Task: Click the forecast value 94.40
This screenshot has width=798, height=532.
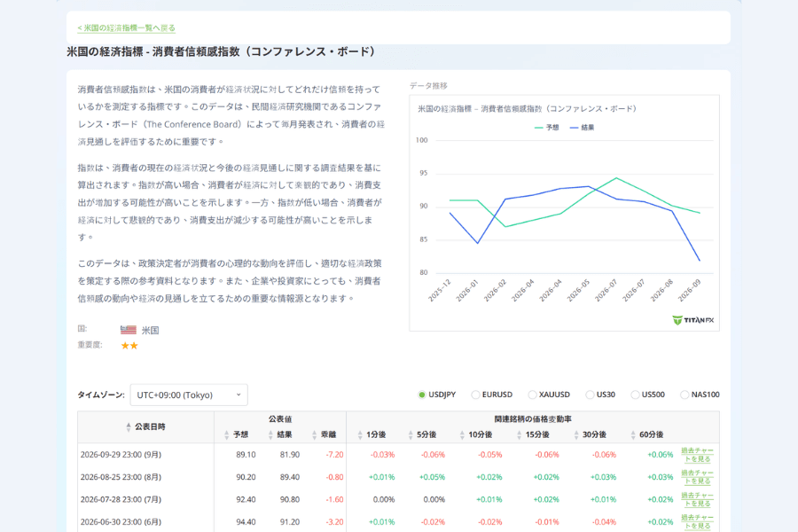Action: [x=246, y=522]
